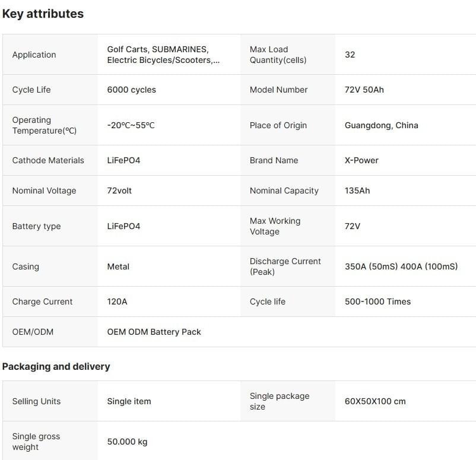Click the Battery type label
The height and width of the screenshot is (460, 476).
36,226
